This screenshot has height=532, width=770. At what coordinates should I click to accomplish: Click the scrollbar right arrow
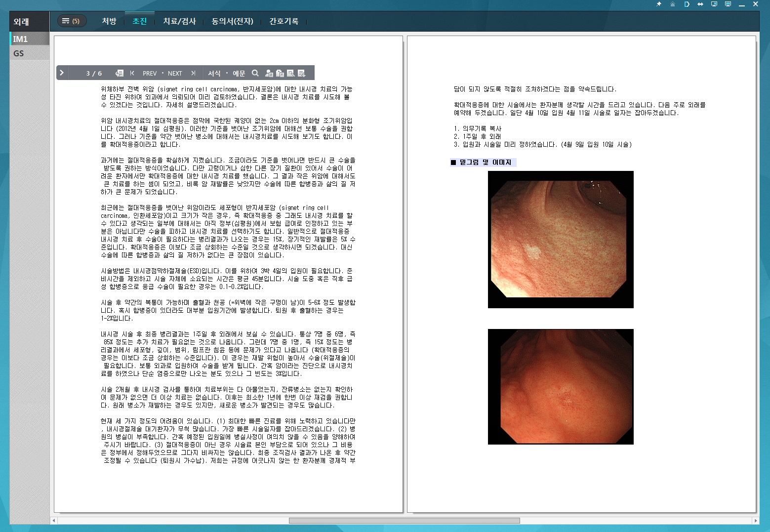tap(756, 521)
